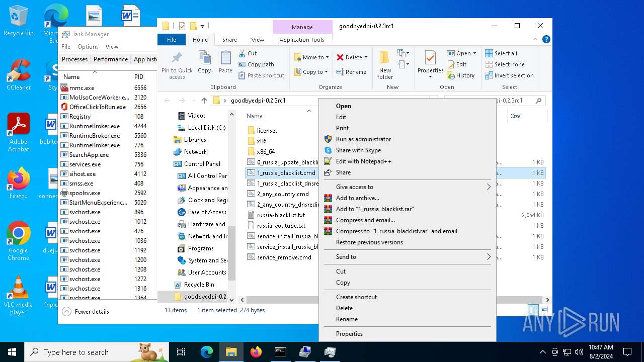Click the file list horizontal scrollbar
This screenshot has height=362, width=644.
(x=394, y=300)
